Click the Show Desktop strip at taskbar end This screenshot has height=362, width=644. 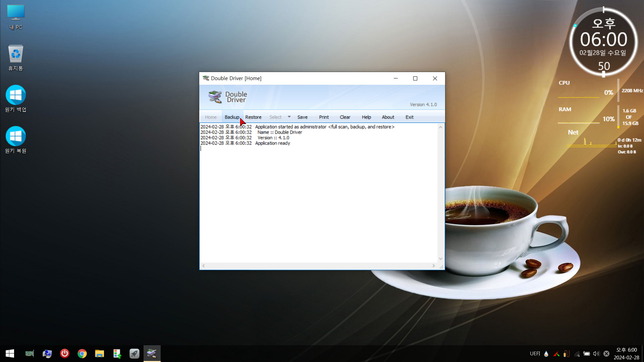(x=643, y=354)
